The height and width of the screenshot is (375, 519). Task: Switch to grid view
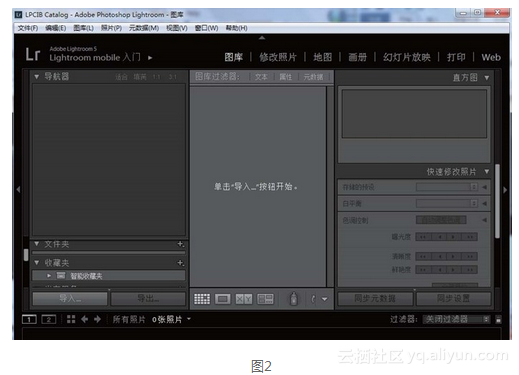(x=202, y=299)
